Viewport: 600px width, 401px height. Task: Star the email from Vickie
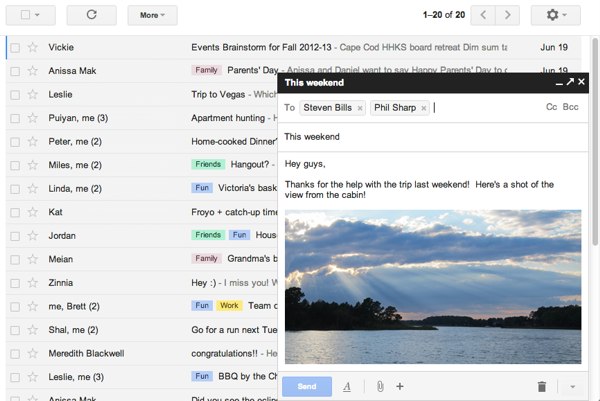pyautogui.click(x=32, y=47)
